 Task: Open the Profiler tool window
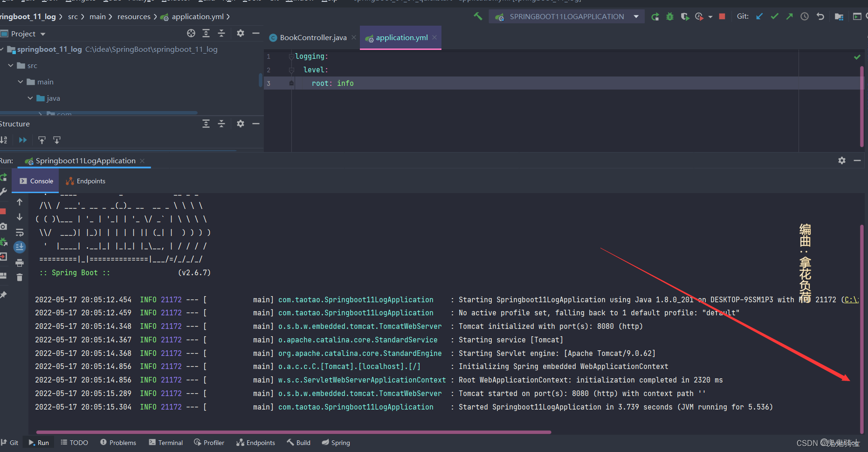(209, 443)
